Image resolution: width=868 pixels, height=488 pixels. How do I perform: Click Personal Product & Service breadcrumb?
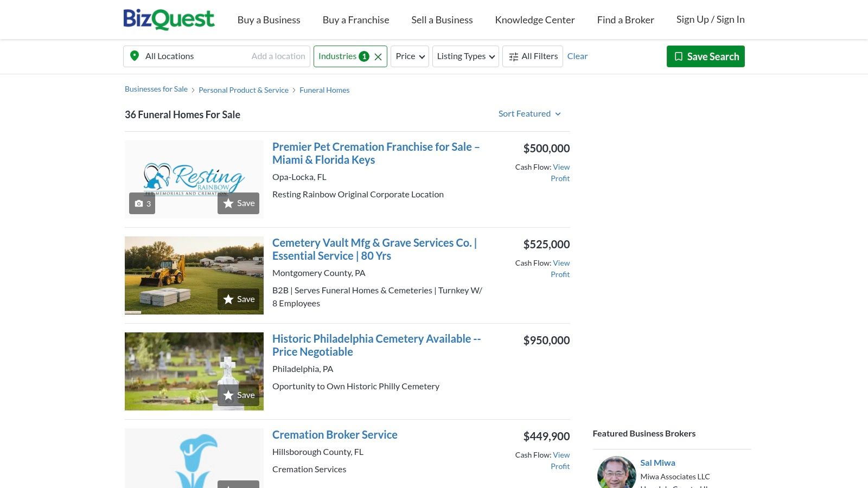pyautogui.click(x=244, y=90)
